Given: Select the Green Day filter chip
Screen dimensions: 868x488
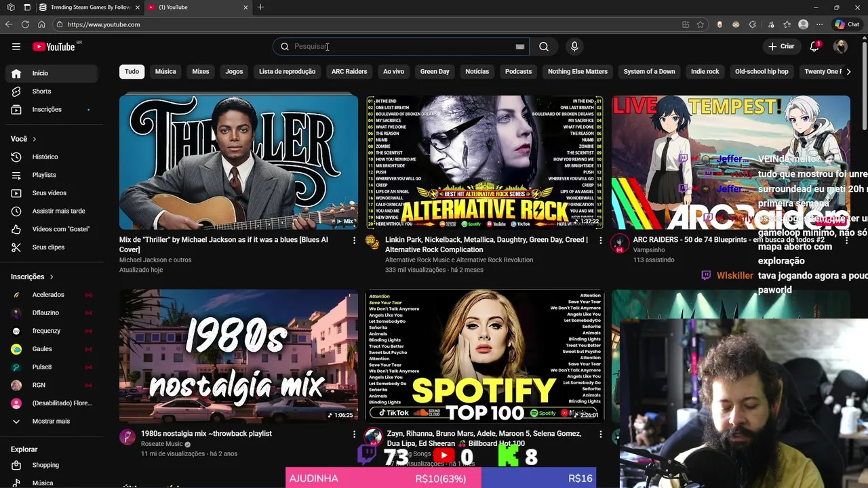Looking at the screenshot, I should (x=435, y=72).
